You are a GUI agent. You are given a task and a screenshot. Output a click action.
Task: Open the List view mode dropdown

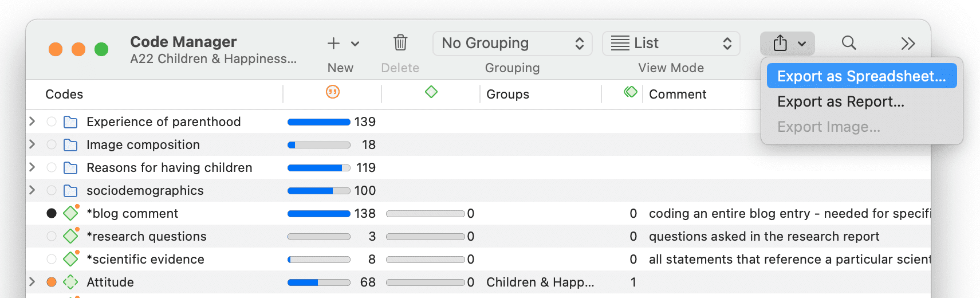[671, 44]
